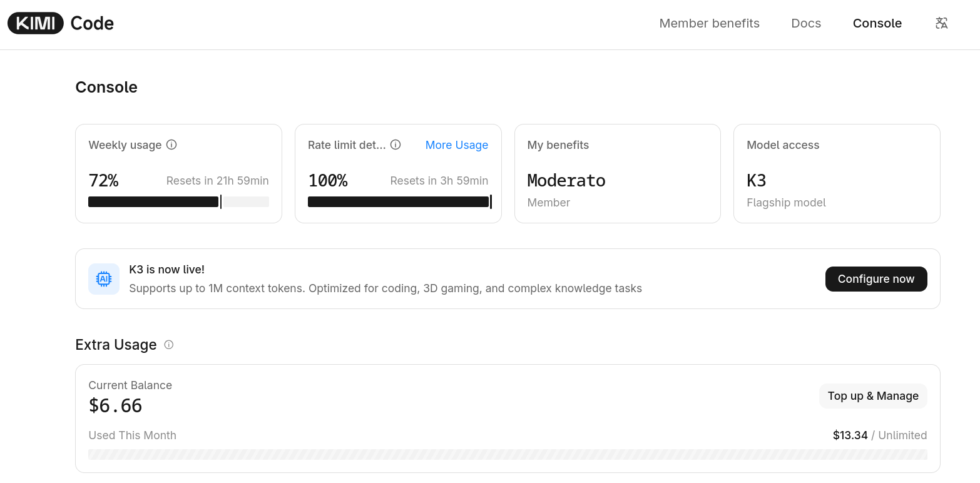980x483 pixels.
Task: Click the Weekly usage info icon
Action: [x=171, y=145]
